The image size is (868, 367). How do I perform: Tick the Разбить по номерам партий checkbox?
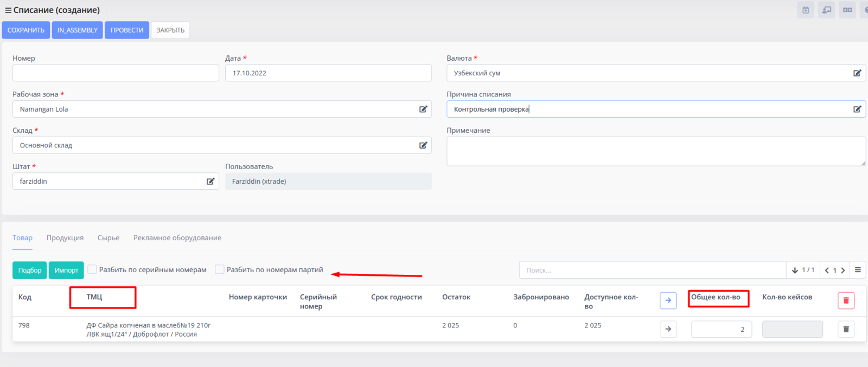[x=220, y=269]
